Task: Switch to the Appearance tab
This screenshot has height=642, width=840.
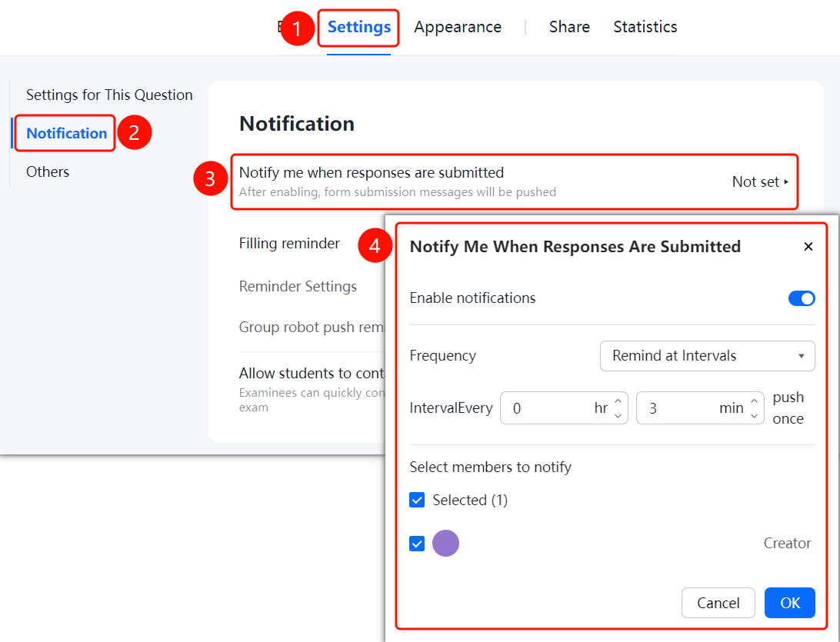Action: coord(458,27)
